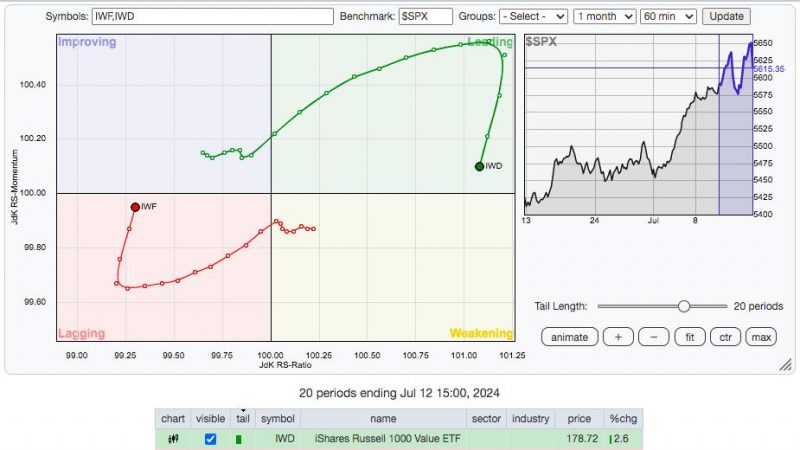
Task: Click the 178.72 price cell
Action: 582,439
